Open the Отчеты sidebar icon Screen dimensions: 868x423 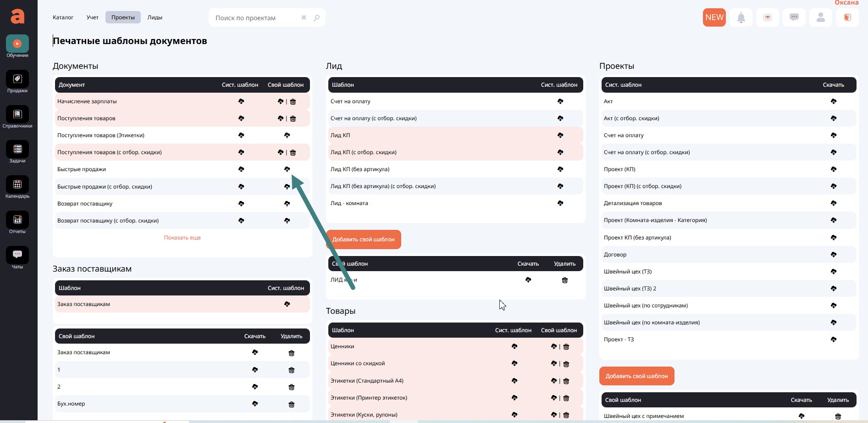point(17,220)
